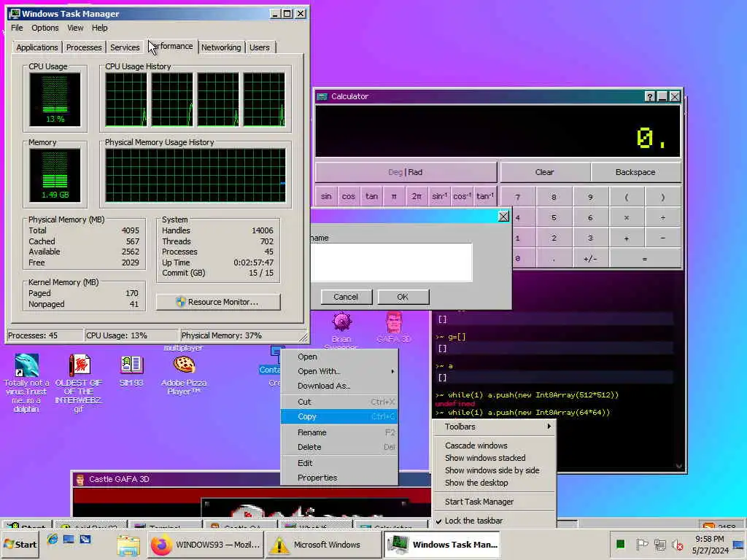The width and height of the screenshot is (747, 560).
Task: Click the Calculator title bar icon
Action: 322,97
